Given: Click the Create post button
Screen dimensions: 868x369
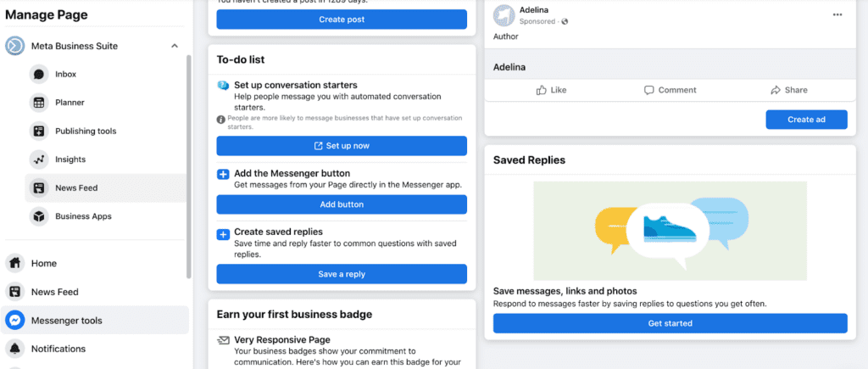Looking at the screenshot, I should [x=342, y=20].
